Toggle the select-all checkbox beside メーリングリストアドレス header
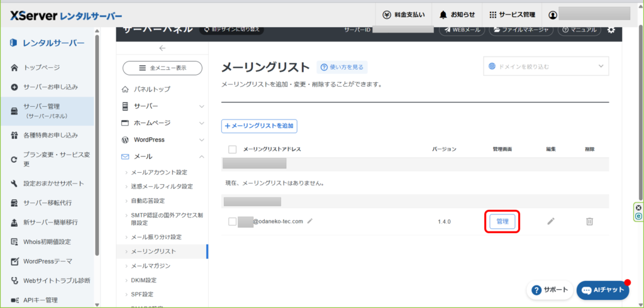The height and width of the screenshot is (308, 644). pos(232,150)
